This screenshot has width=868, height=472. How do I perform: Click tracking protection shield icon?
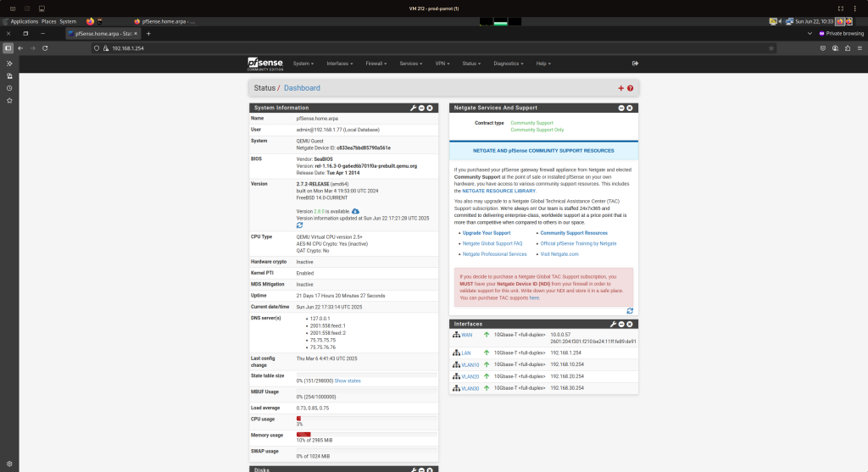coord(97,48)
